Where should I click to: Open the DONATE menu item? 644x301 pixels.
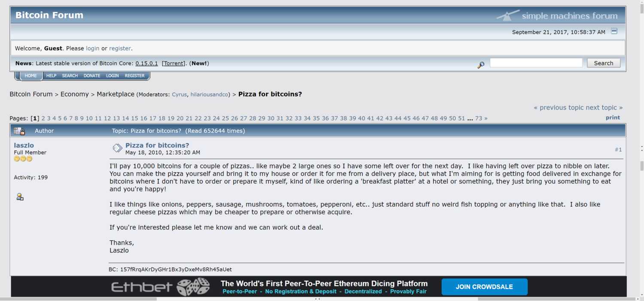pyautogui.click(x=92, y=76)
